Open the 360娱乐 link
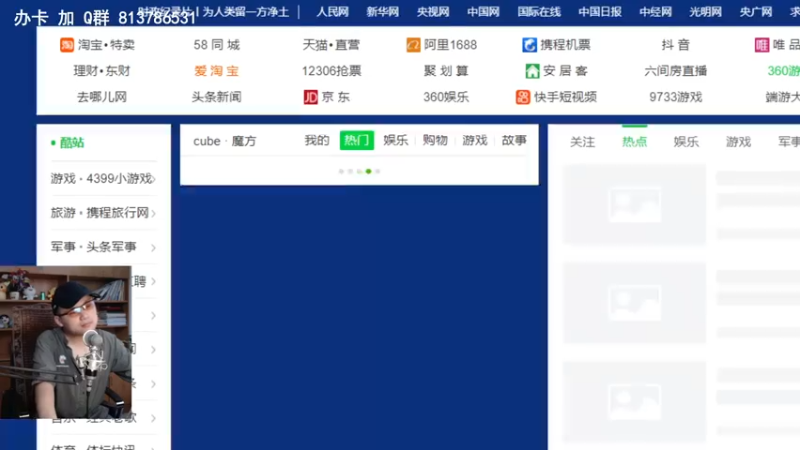 click(446, 97)
